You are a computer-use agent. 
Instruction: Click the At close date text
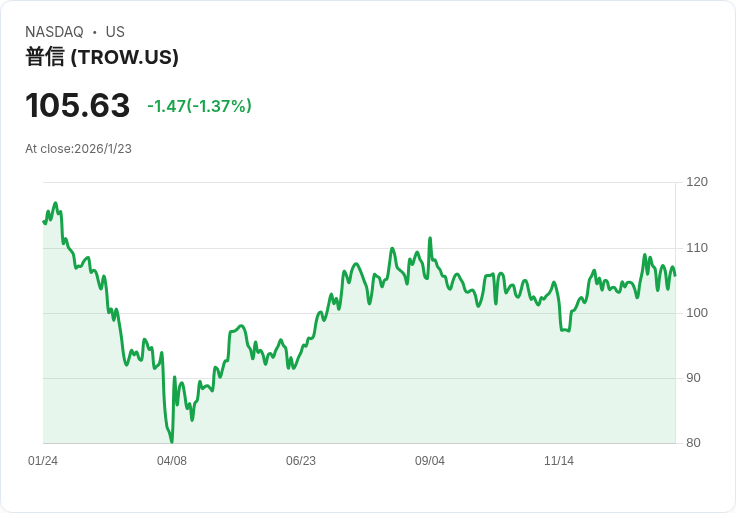78,149
